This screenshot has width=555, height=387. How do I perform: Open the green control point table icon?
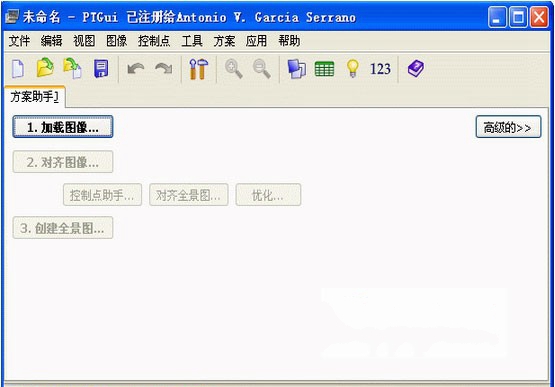coord(324,69)
